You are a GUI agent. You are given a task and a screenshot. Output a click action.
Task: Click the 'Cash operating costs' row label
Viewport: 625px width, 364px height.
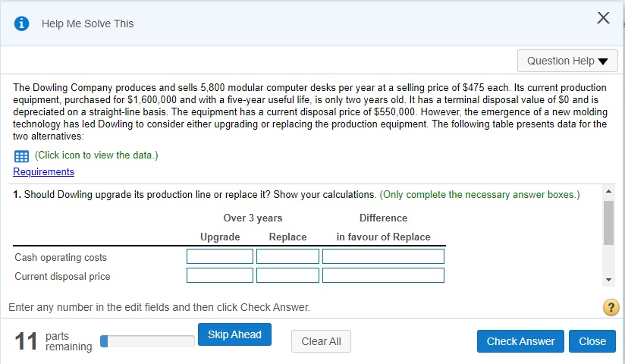click(61, 258)
